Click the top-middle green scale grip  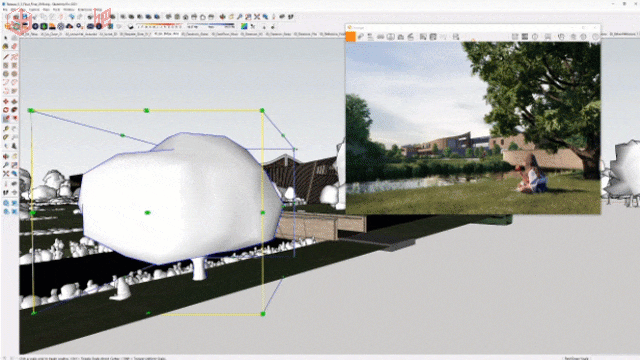coord(147,110)
